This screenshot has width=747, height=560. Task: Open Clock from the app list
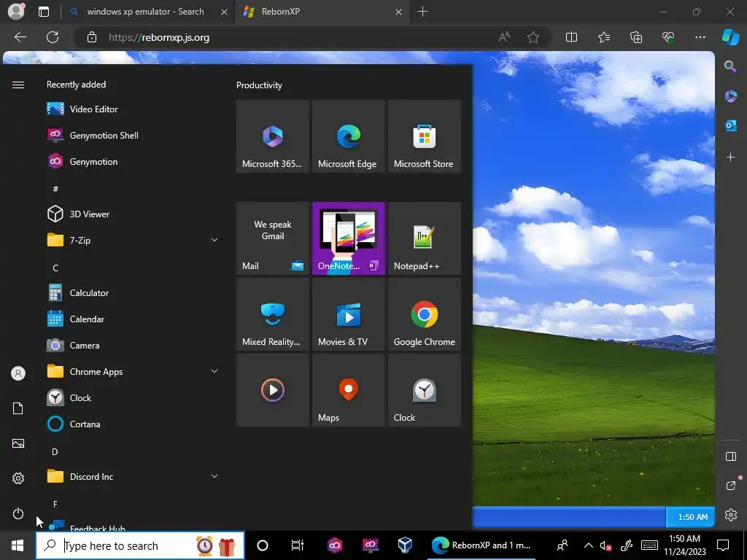(x=132, y=397)
